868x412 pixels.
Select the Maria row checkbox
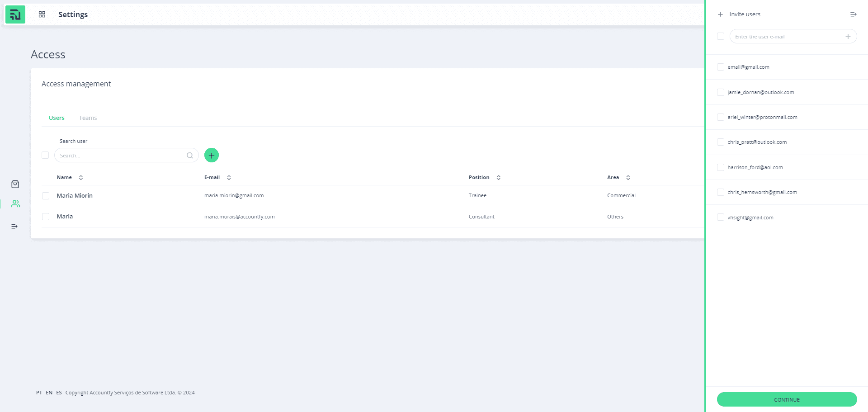tap(46, 217)
